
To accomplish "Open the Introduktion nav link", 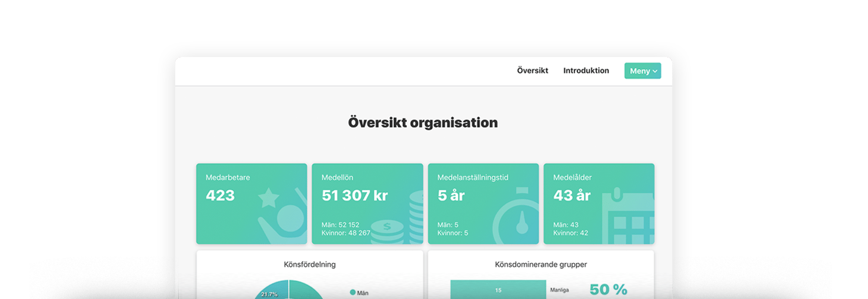I will pyautogui.click(x=586, y=70).
